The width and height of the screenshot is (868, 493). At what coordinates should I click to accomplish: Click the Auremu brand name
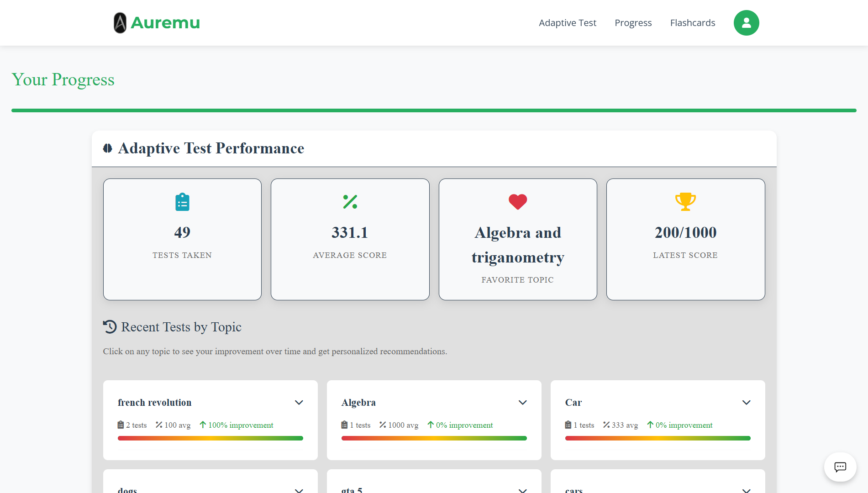pyautogui.click(x=165, y=23)
